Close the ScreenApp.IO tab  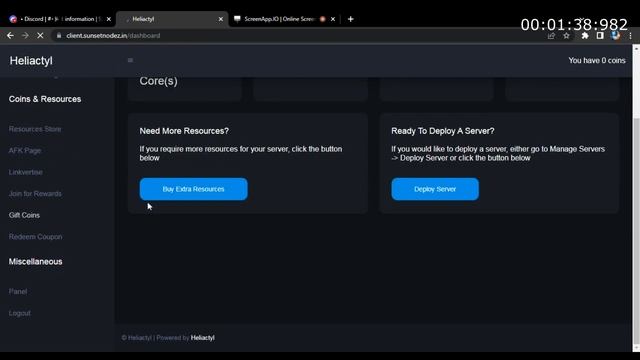pyautogui.click(x=333, y=19)
